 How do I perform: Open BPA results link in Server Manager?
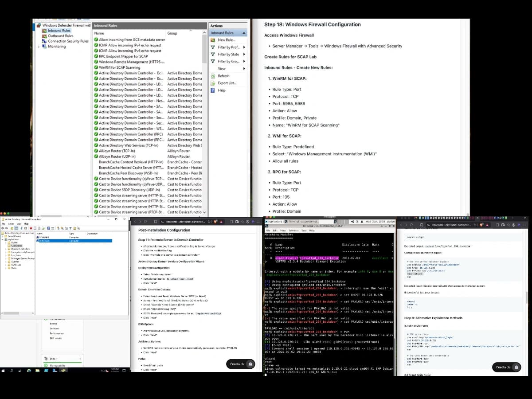coord(55,338)
